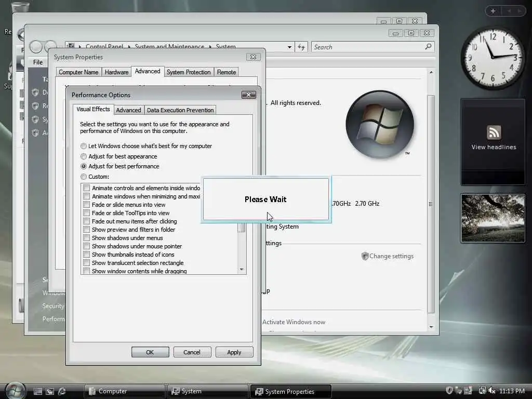Open System Protection tab
The height and width of the screenshot is (399, 532).
pos(189,72)
